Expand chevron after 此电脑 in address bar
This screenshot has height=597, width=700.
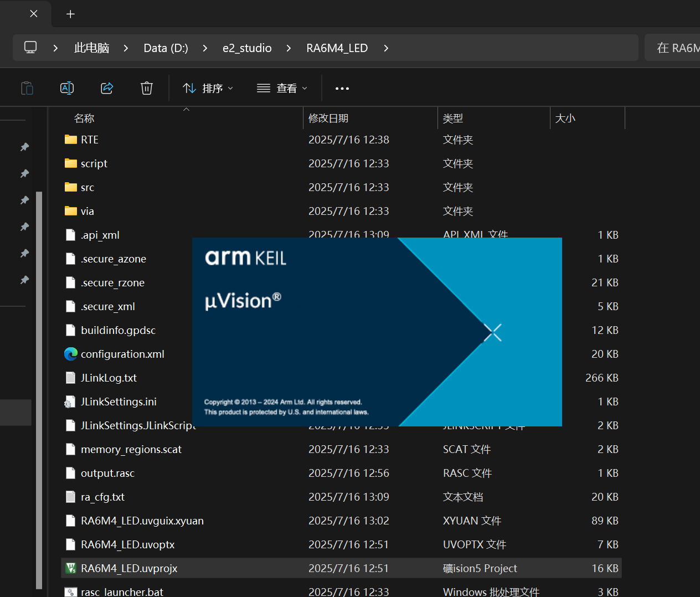[126, 48]
